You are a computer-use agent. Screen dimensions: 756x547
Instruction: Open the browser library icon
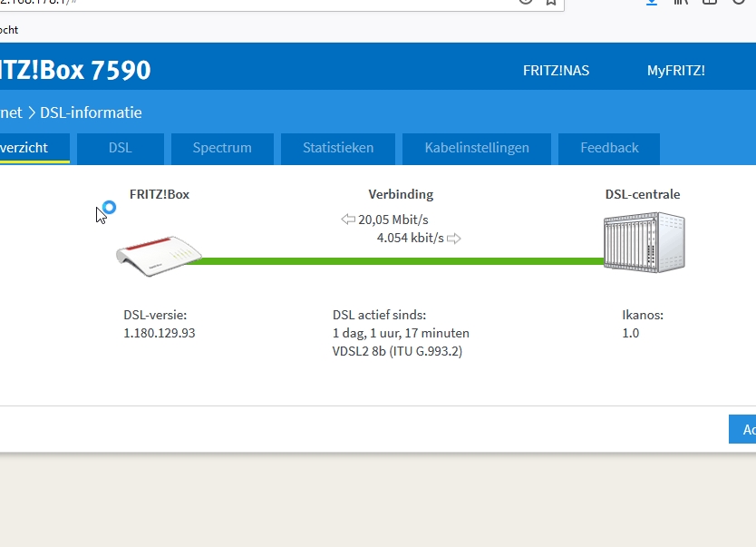point(680,2)
